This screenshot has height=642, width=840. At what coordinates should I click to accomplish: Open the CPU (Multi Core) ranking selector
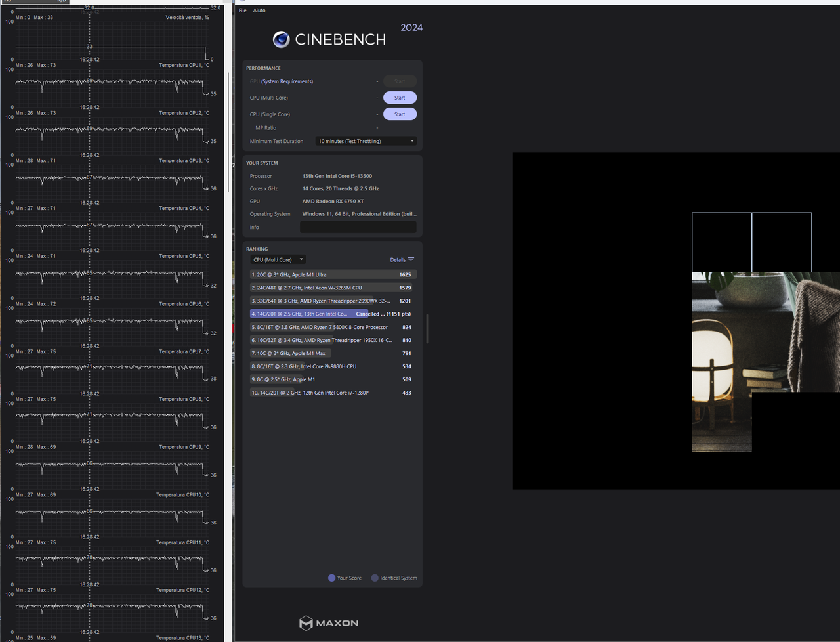point(277,259)
